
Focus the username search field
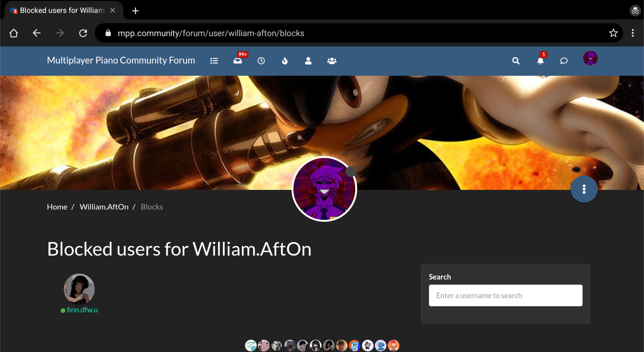point(506,295)
